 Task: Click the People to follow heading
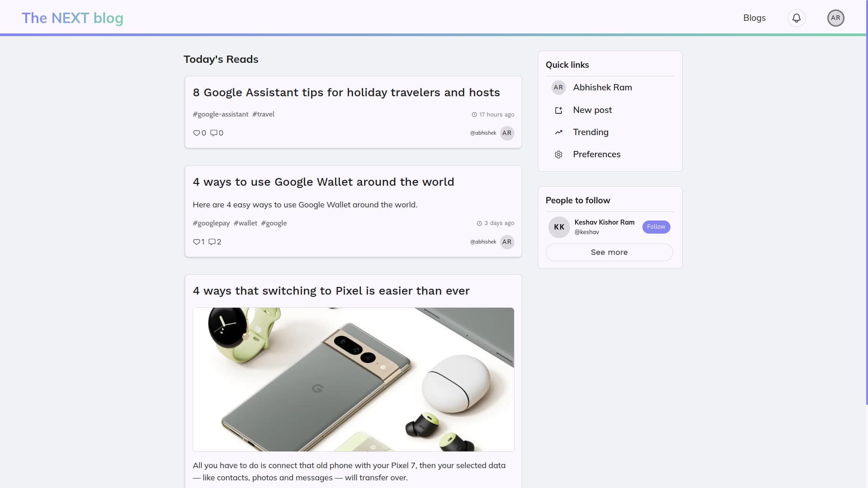coord(578,201)
